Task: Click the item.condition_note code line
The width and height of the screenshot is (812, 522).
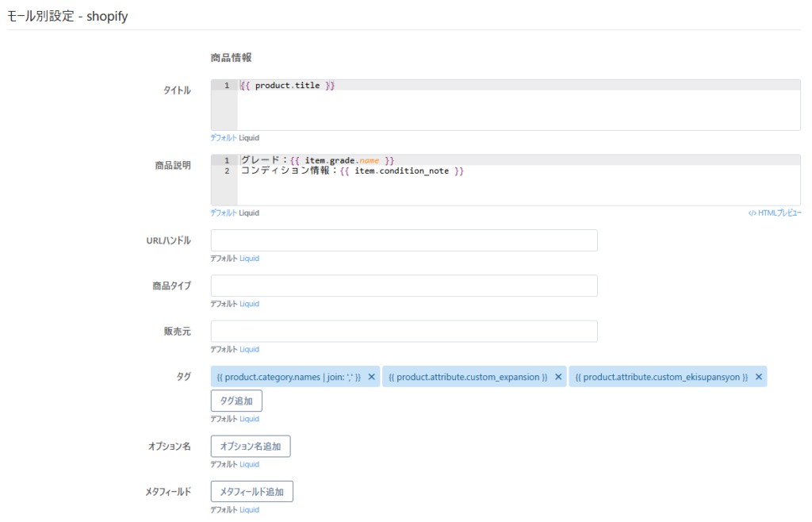Action: point(352,171)
